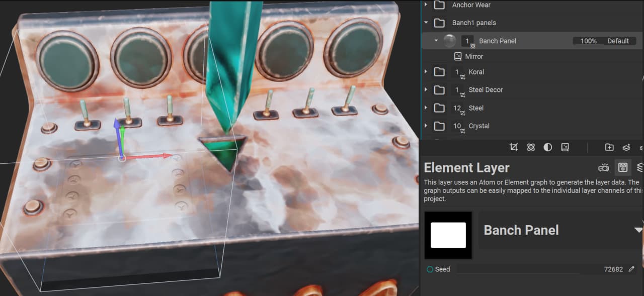Click the crop-shaped icon in the layer toolbar
Screen dimensions: 644x296
click(x=514, y=147)
